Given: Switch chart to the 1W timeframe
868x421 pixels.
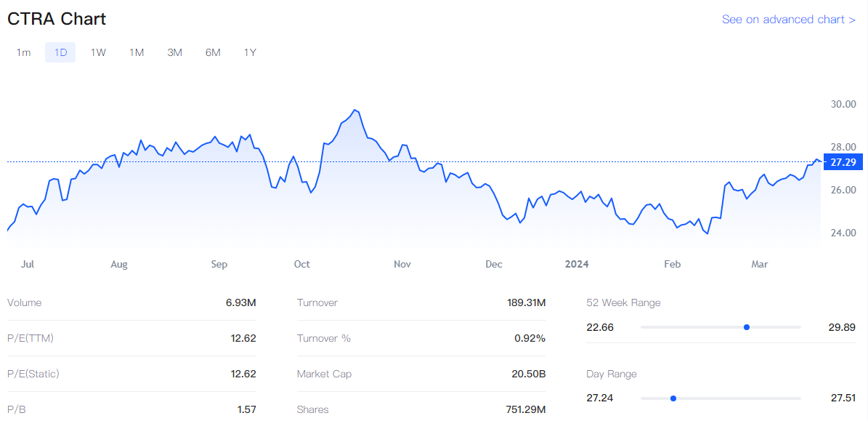Looking at the screenshot, I should pos(98,52).
